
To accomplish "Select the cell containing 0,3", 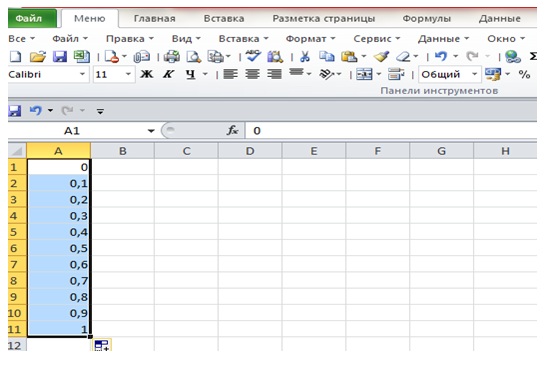I will coord(59,216).
